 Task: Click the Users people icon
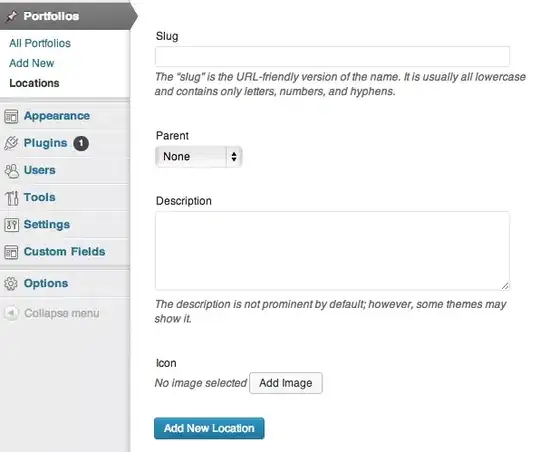point(12,171)
